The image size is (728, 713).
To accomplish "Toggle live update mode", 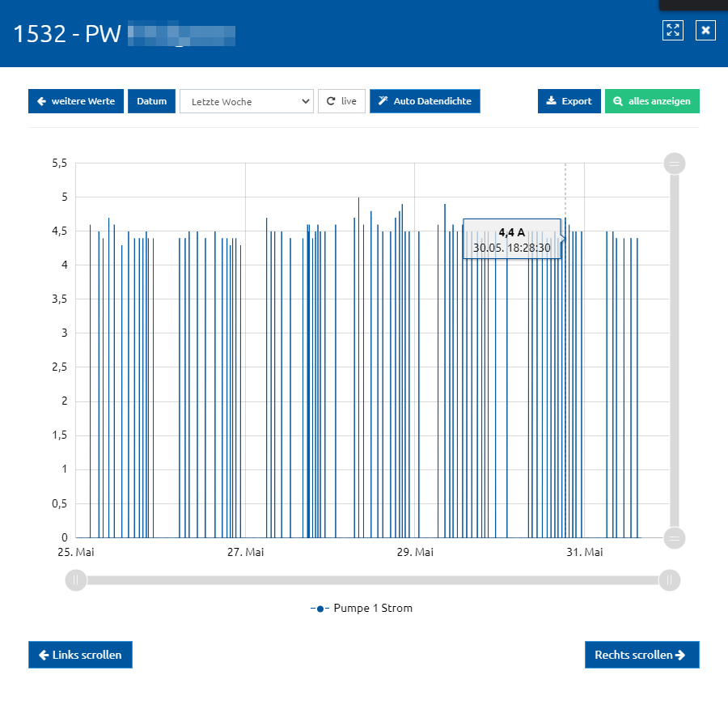I will (341, 101).
